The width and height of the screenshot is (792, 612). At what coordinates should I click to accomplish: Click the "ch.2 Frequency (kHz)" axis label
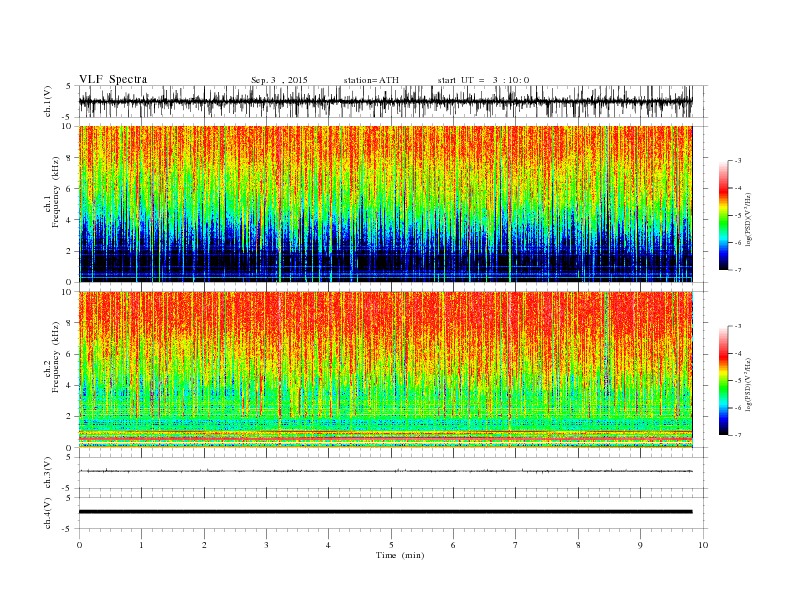(x=52, y=356)
